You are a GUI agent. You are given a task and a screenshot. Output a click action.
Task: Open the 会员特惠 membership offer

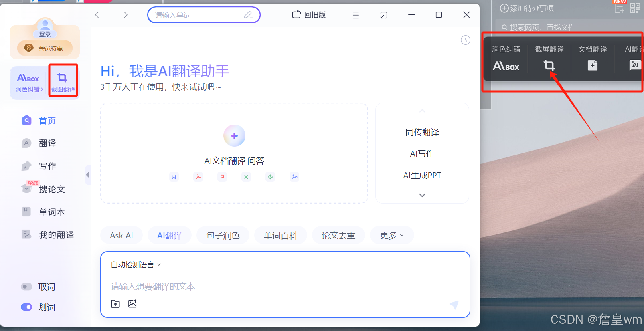tap(45, 48)
